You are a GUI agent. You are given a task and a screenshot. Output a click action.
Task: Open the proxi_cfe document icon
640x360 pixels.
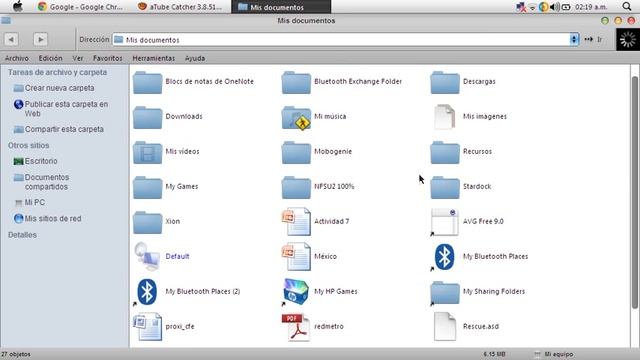(x=147, y=327)
